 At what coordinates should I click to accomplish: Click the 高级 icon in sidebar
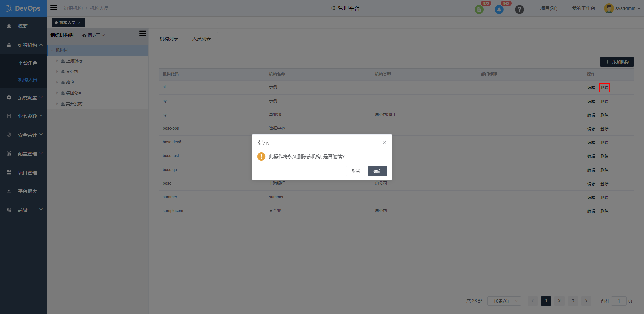click(x=9, y=210)
